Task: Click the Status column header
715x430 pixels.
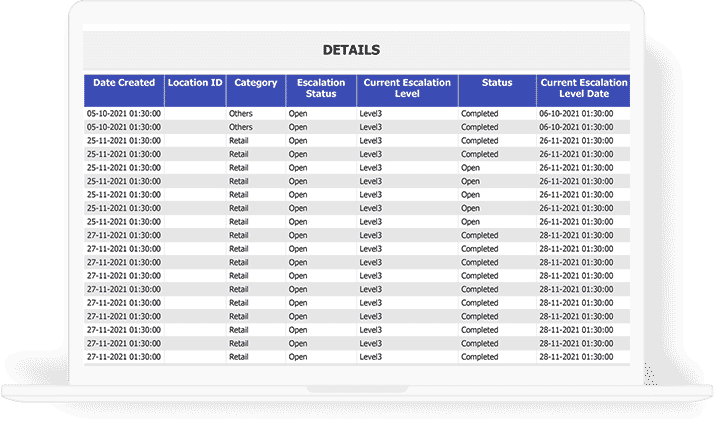Action: click(497, 90)
